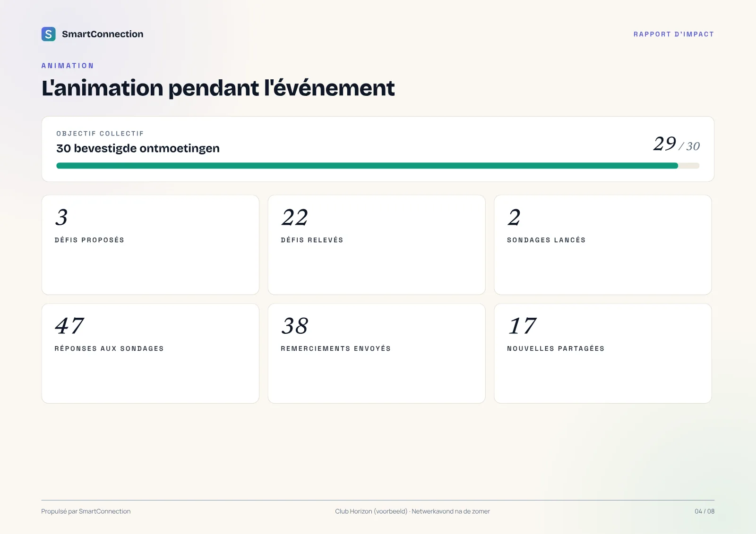Click the Animation section label

tap(68, 66)
